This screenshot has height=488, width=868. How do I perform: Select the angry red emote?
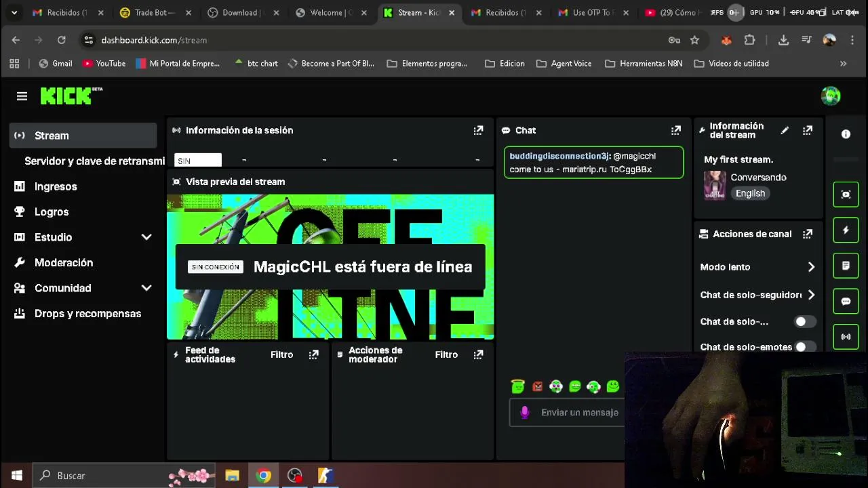tap(537, 386)
